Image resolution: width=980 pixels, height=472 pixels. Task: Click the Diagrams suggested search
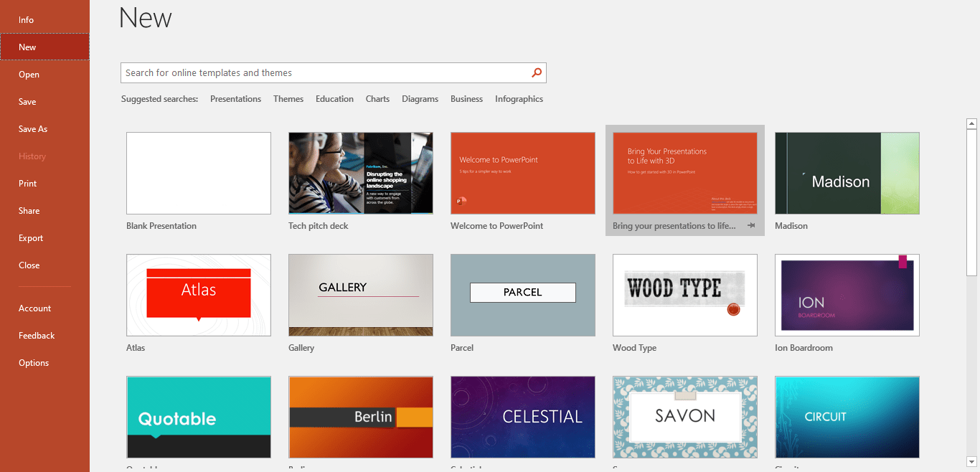pos(420,99)
